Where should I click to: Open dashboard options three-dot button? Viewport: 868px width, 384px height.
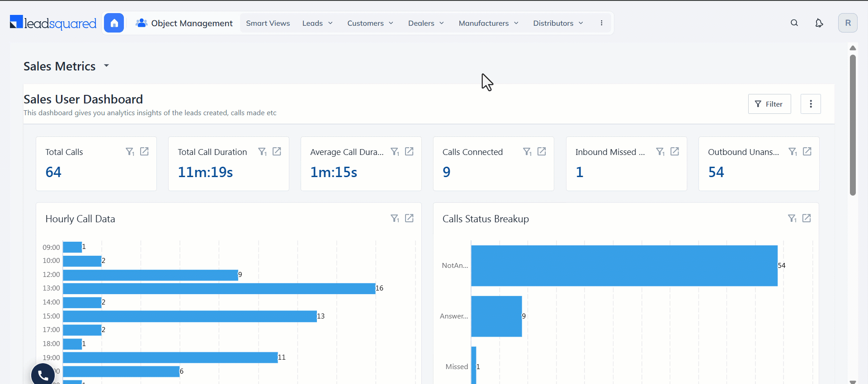811,104
